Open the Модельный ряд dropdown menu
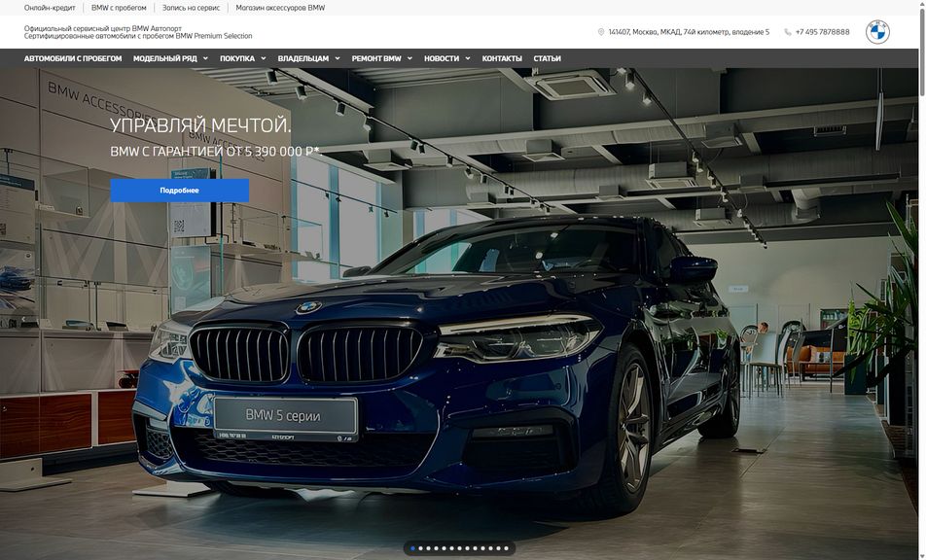 170,58
